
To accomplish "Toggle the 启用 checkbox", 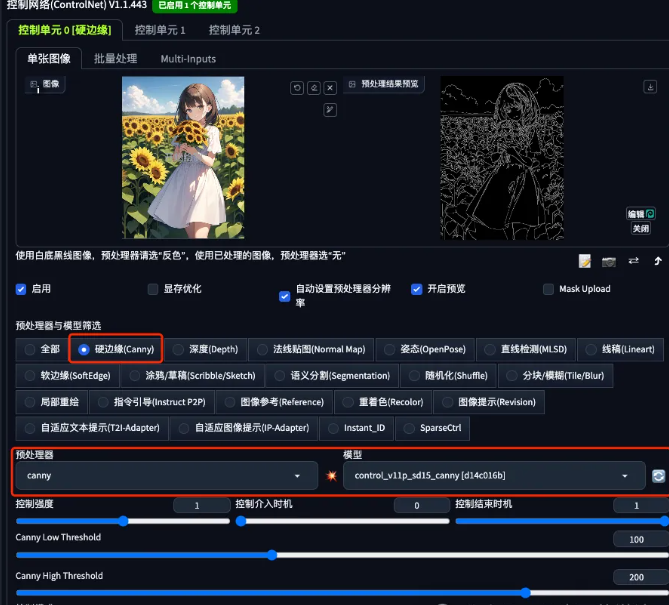I will tap(21, 289).
